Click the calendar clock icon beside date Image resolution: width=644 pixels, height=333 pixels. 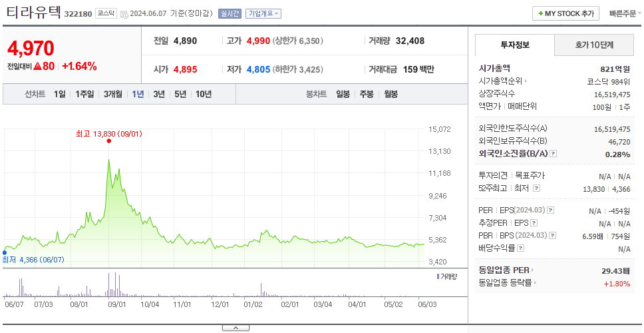tap(124, 15)
